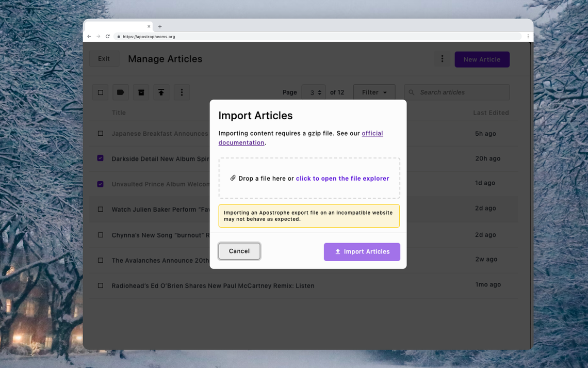This screenshot has height=368, width=588.
Task: Open a new browser tab
Action: pyautogui.click(x=160, y=26)
